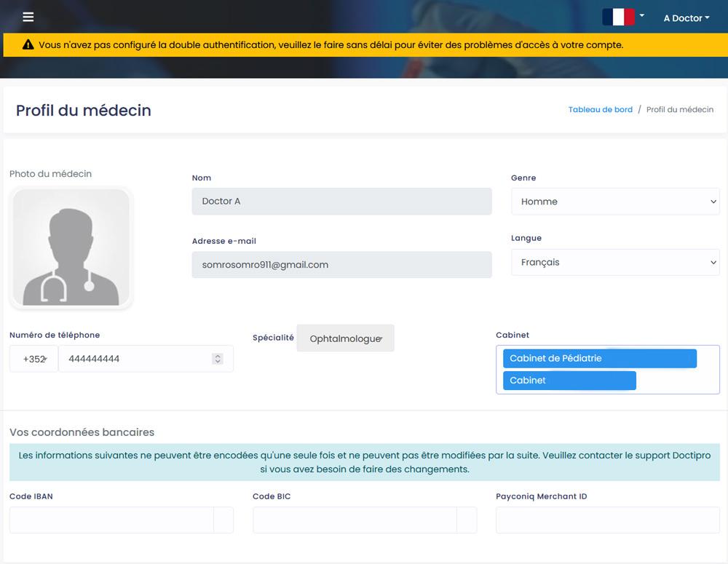
Task: Go to Tableau de bord via the breadcrumb
Action: point(600,109)
